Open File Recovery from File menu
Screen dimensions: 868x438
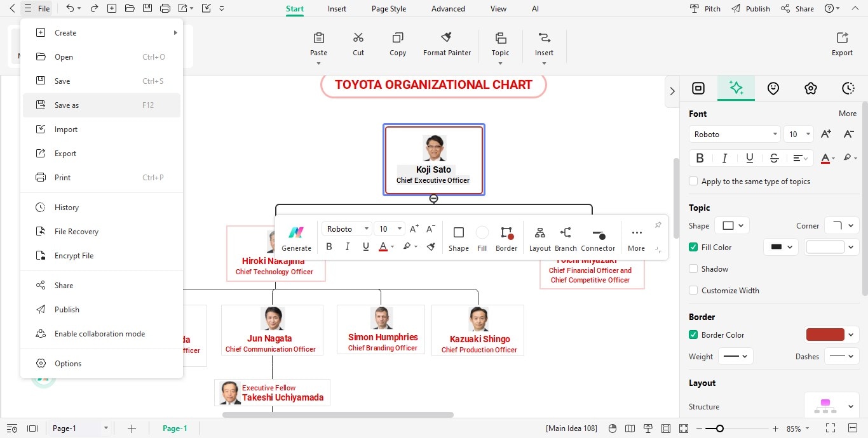102,232
